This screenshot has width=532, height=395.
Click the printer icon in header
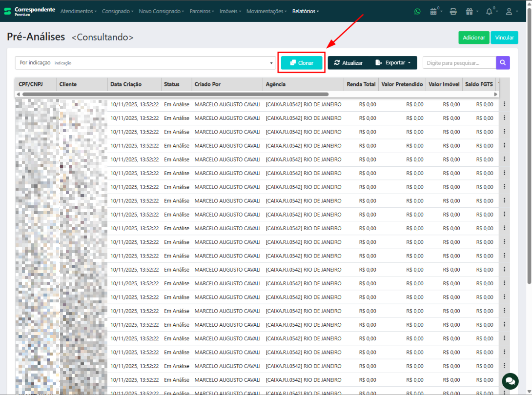[x=453, y=11]
